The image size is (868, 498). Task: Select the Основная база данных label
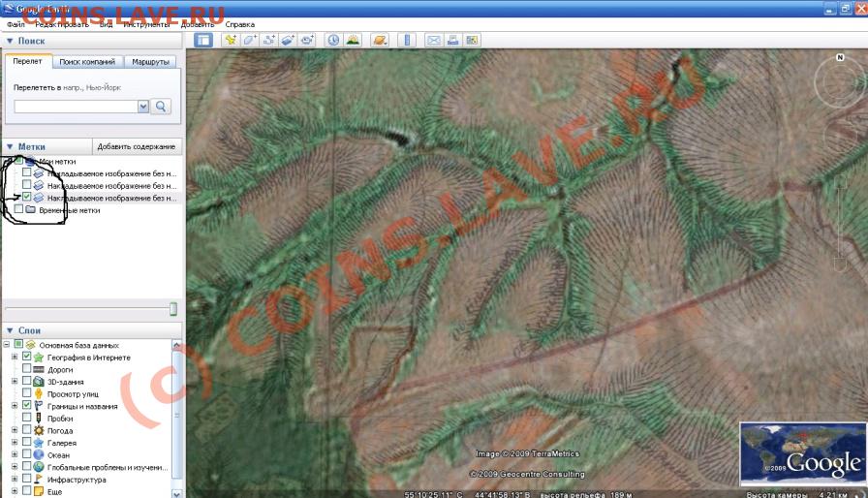pyautogui.click(x=79, y=345)
